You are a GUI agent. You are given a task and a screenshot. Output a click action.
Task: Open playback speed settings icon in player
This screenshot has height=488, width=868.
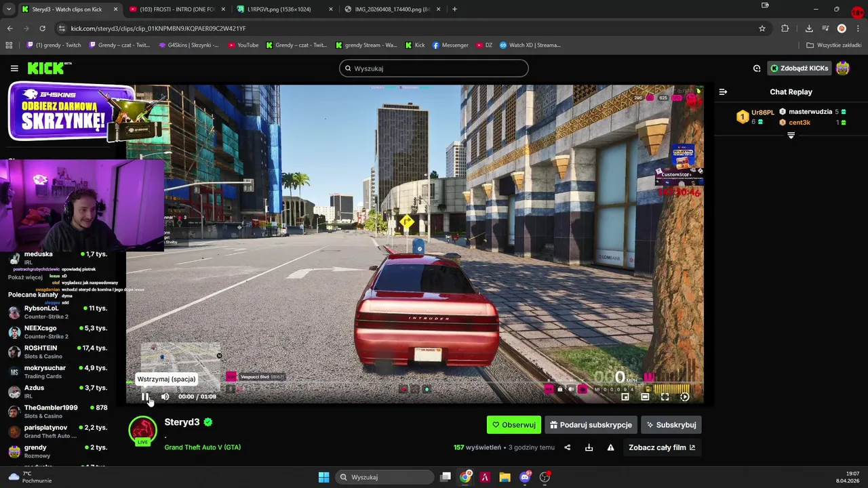coord(684,396)
